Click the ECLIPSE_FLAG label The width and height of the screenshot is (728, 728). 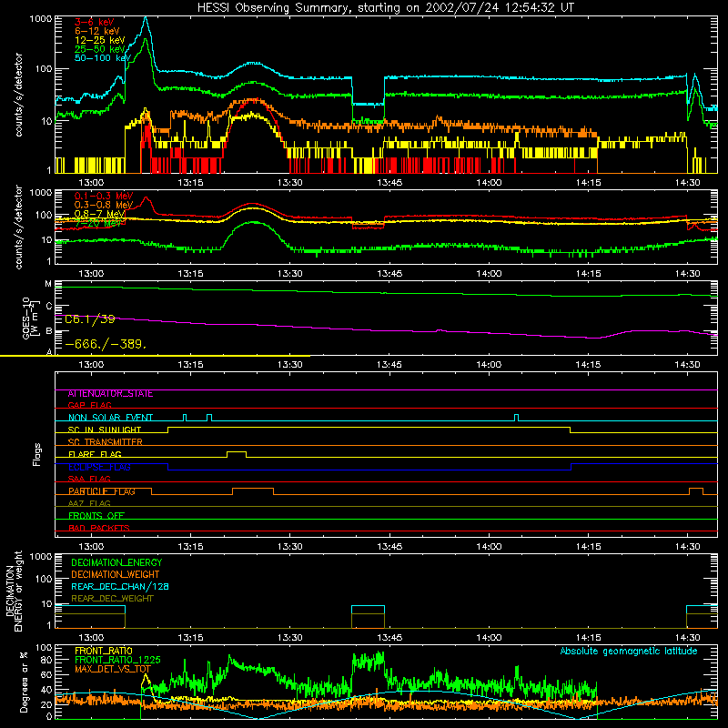click(99, 467)
